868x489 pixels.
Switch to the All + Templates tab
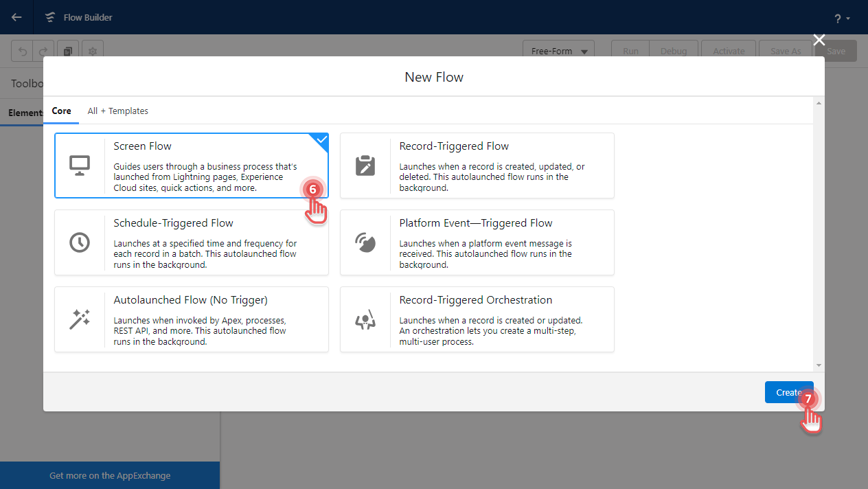coord(117,111)
